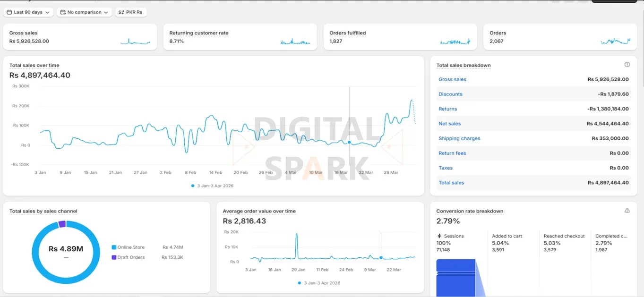
Task: Click the calendar icon in the date filter
Action: (11, 12)
